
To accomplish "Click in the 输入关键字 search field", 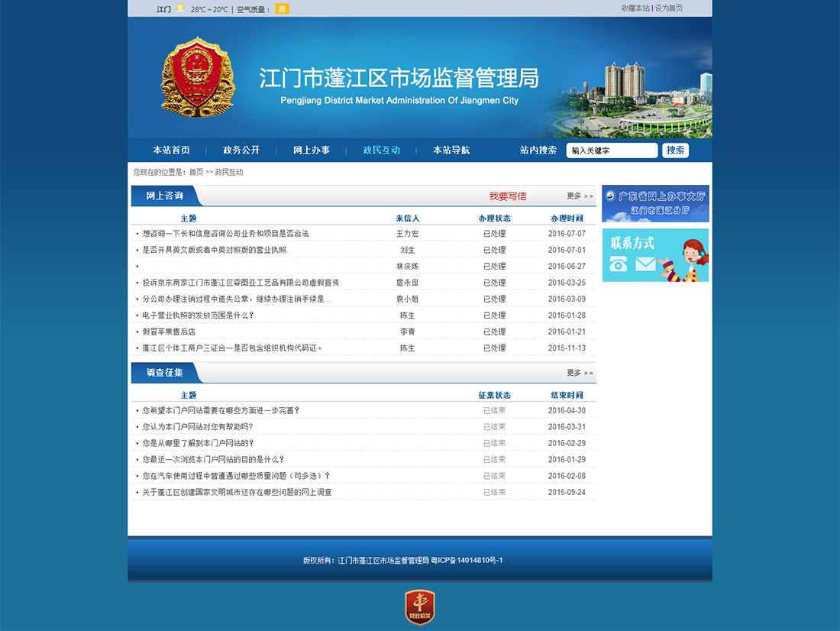I will [611, 150].
